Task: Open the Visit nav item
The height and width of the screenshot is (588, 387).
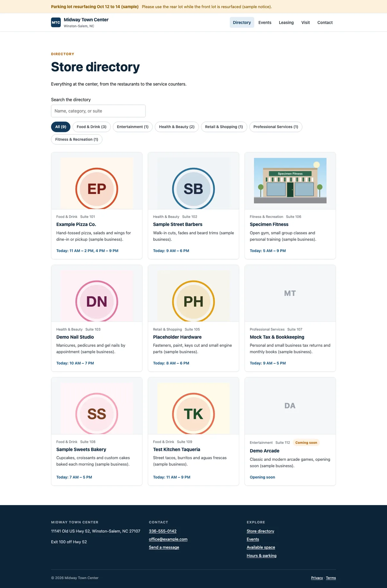Action: pos(305,23)
